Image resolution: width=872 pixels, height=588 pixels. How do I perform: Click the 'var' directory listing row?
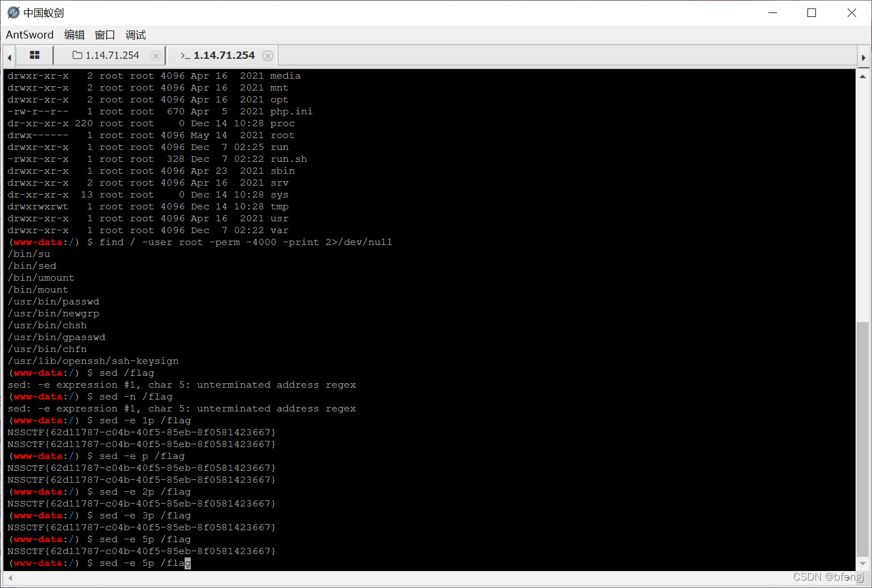pyautogui.click(x=148, y=230)
